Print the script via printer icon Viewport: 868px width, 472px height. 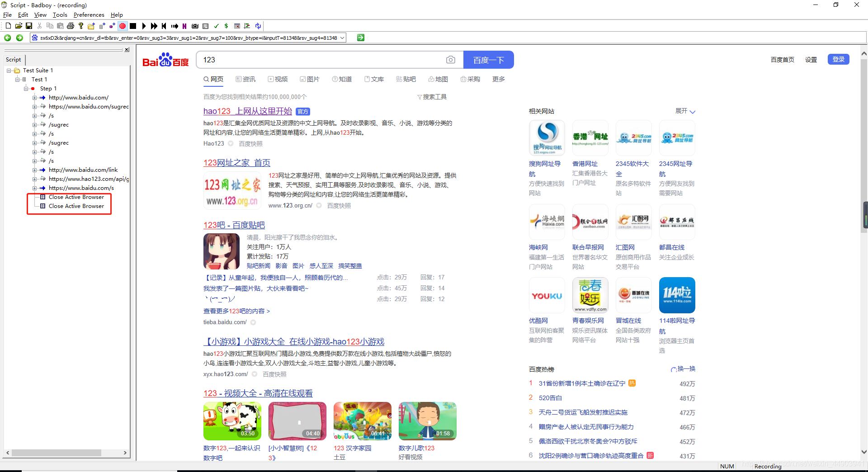point(71,26)
